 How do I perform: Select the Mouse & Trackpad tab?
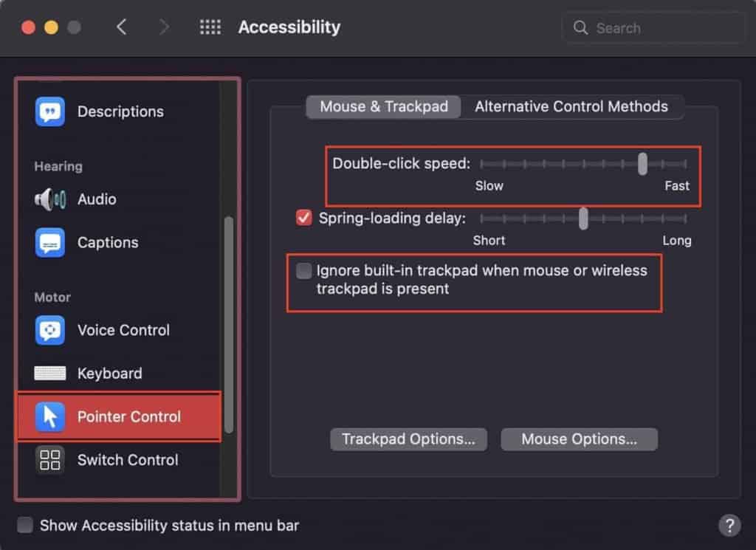(x=383, y=106)
